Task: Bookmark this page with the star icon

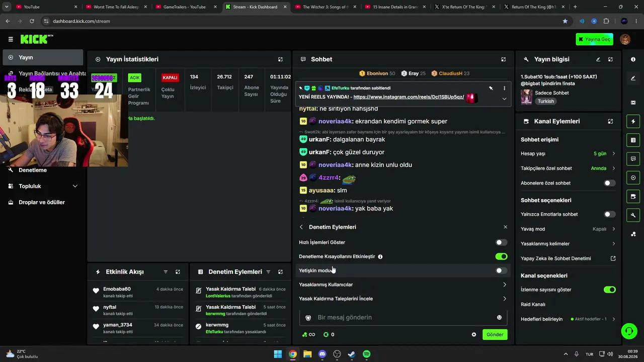Action: click(565, 21)
